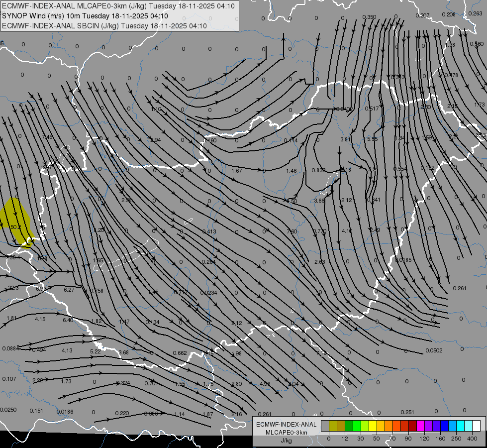Click map value '0.833'
The height and width of the screenshot is (448, 487).
(319, 170)
